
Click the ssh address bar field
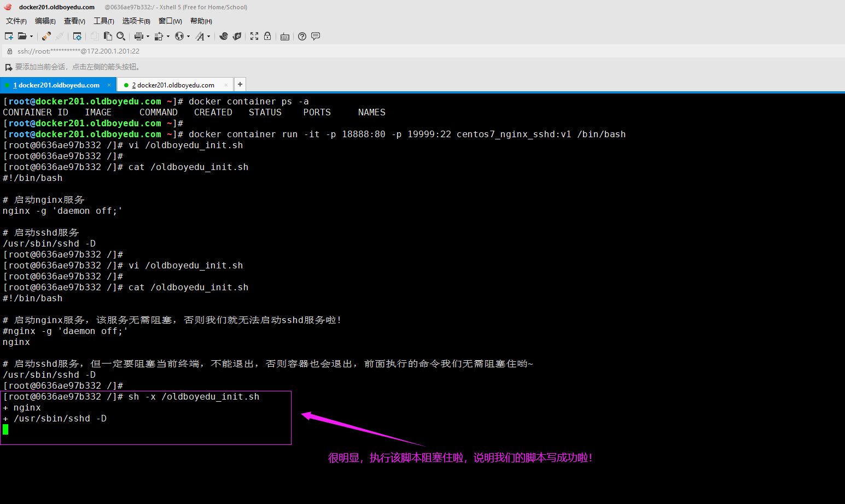pos(219,51)
